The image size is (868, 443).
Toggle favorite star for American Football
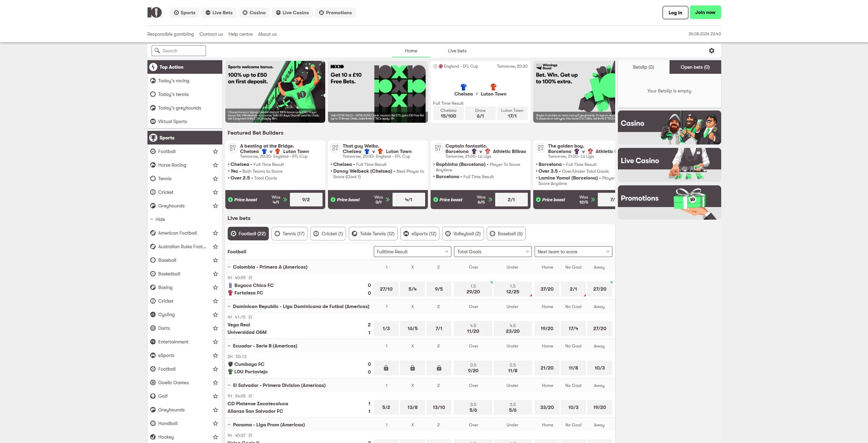coord(215,233)
